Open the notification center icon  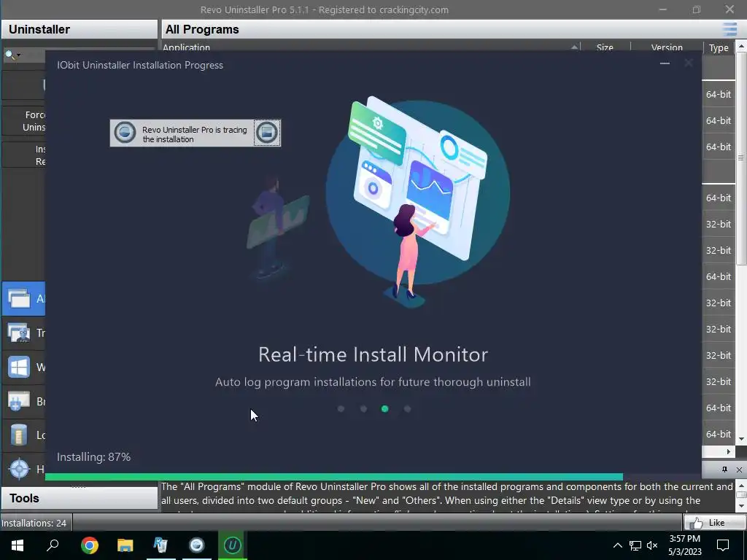[x=723, y=545]
